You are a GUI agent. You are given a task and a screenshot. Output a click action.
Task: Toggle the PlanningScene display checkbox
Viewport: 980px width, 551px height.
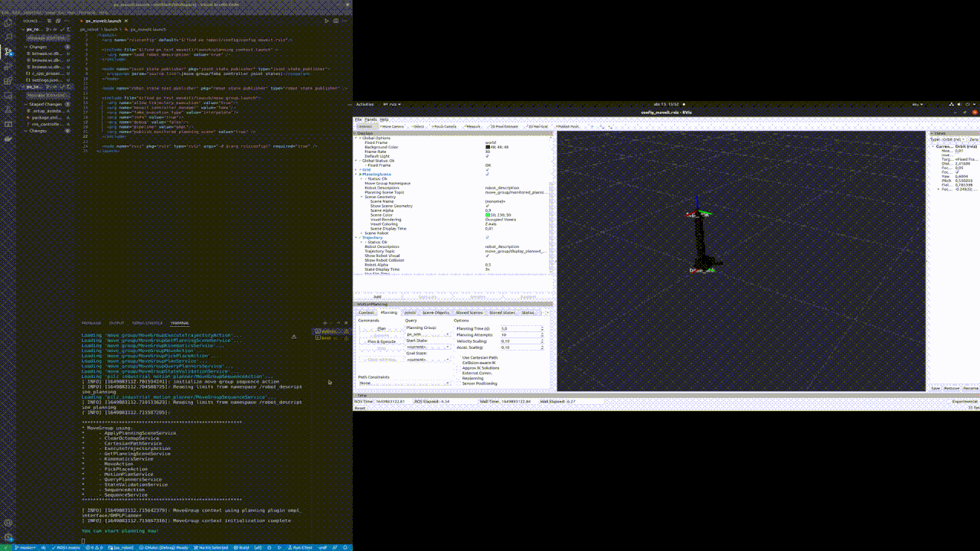[x=487, y=174]
